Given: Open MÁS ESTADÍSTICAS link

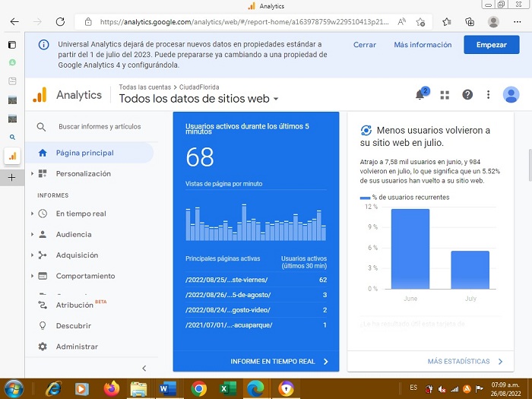Looking at the screenshot, I should 465,361.
